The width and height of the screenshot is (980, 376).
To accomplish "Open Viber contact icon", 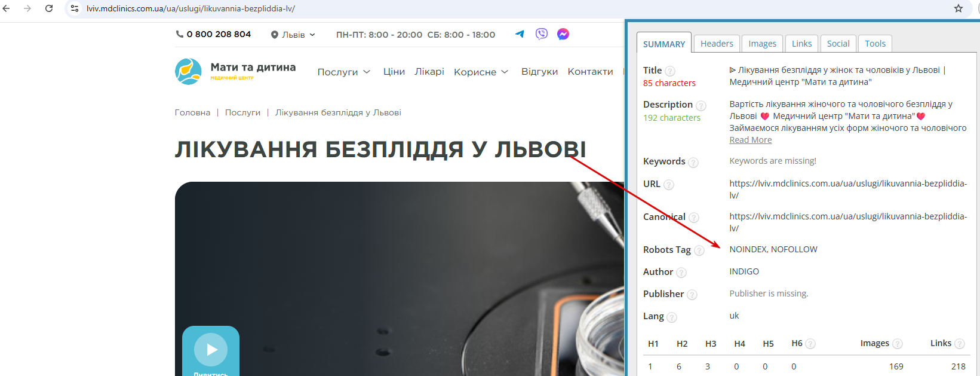I will (x=542, y=34).
